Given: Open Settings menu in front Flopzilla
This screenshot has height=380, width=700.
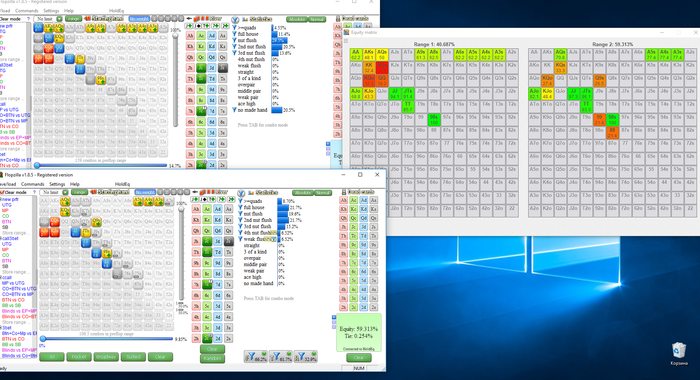Looking at the screenshot, I should click(57, 184).
